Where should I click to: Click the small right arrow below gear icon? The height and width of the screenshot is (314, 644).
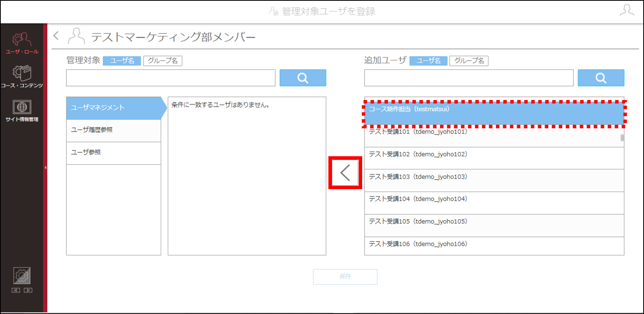(28, 290)
